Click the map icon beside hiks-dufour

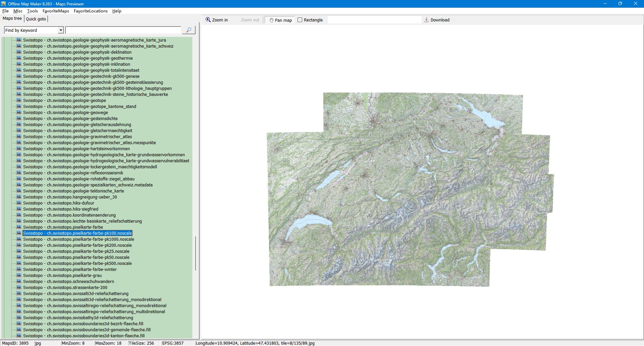click(19, 203)
